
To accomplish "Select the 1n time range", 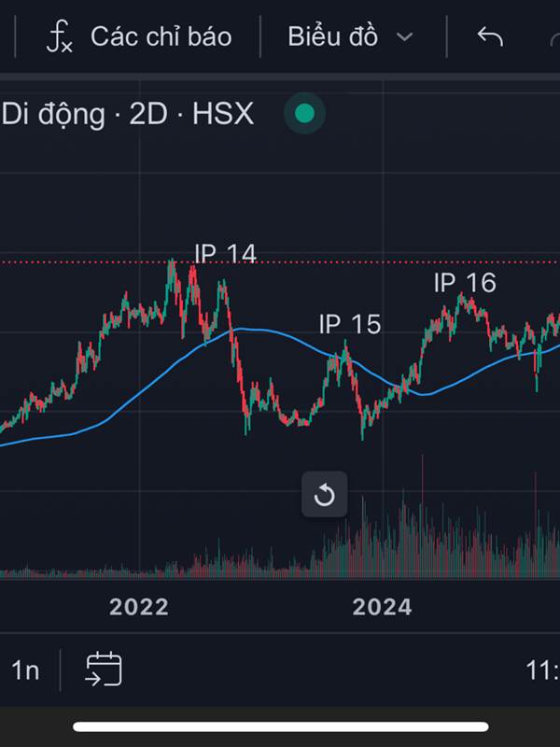I will [25, 670].
